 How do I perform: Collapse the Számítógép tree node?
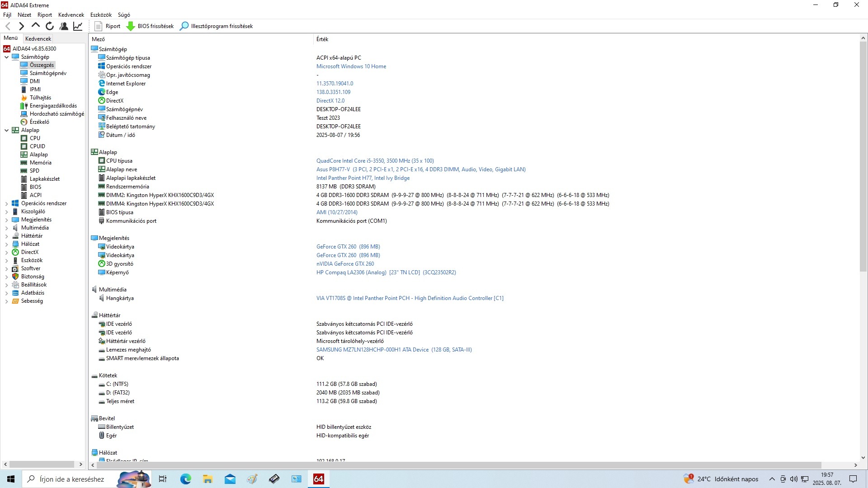pos(6,57)
